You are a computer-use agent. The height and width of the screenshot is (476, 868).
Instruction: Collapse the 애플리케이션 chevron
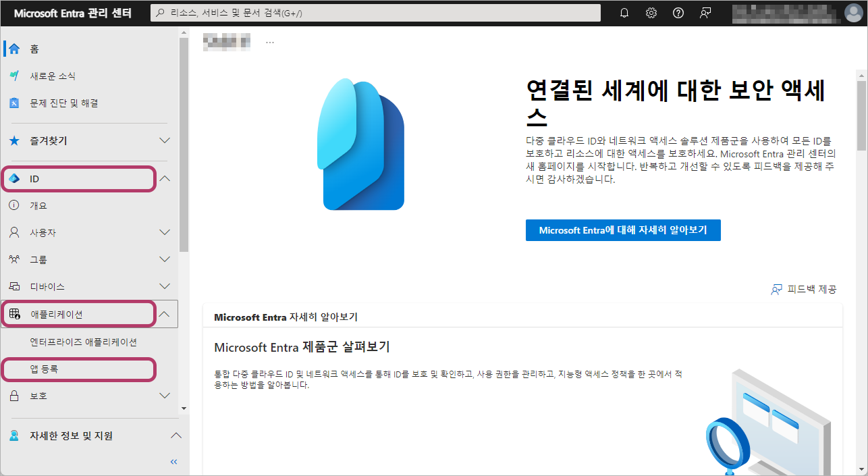(x=165, y=314)
